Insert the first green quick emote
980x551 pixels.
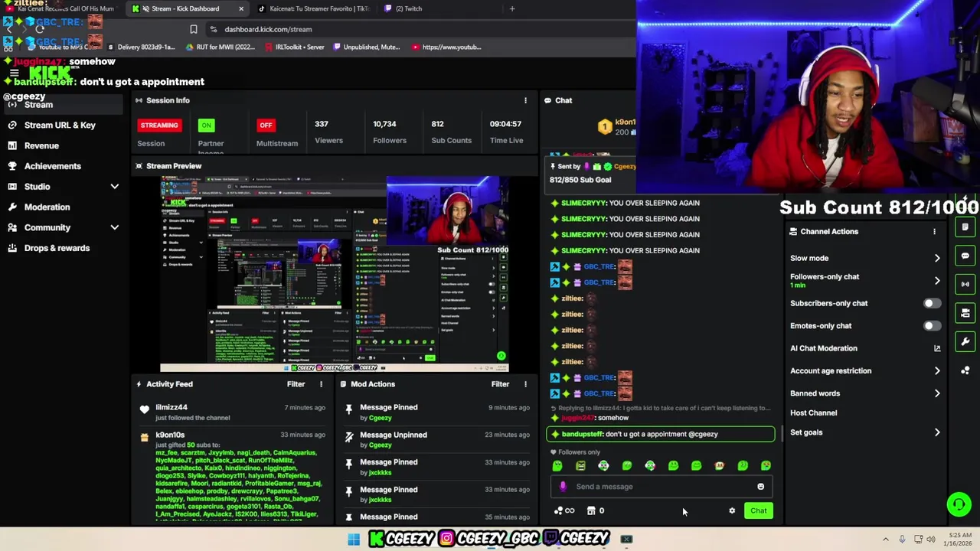[557, 465]
